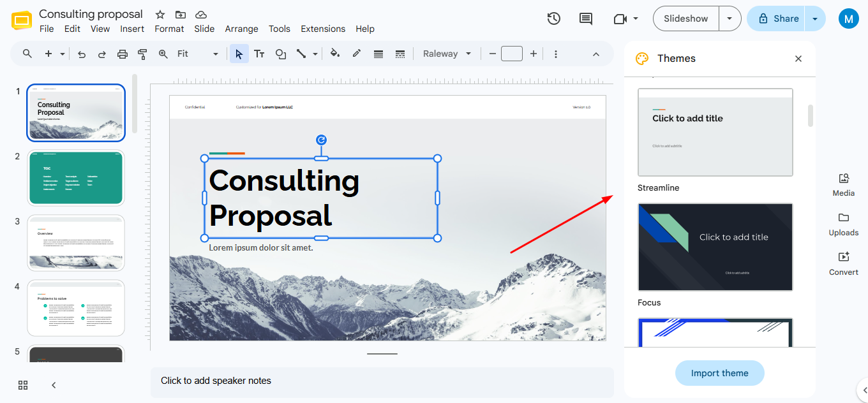The height and width of the screenshot is (403, 868).
Task: Open the search menus magnifier
Action: pyautogui.click(x=27, y=54)
